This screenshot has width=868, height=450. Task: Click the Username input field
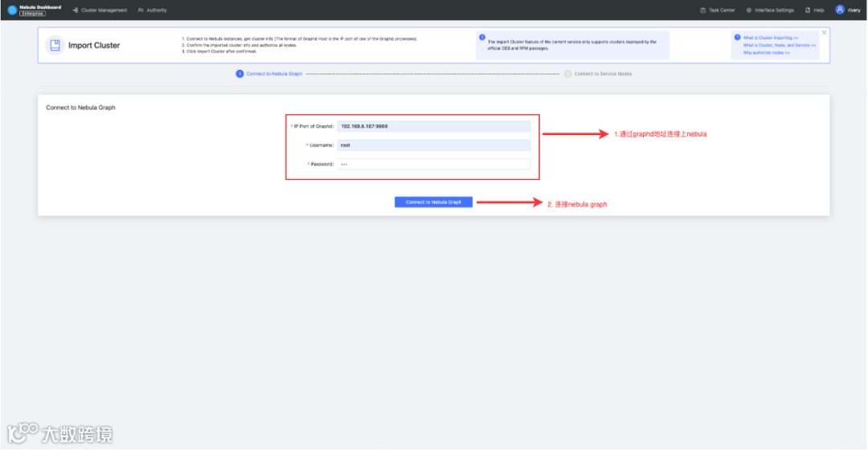tap(433, 145)
